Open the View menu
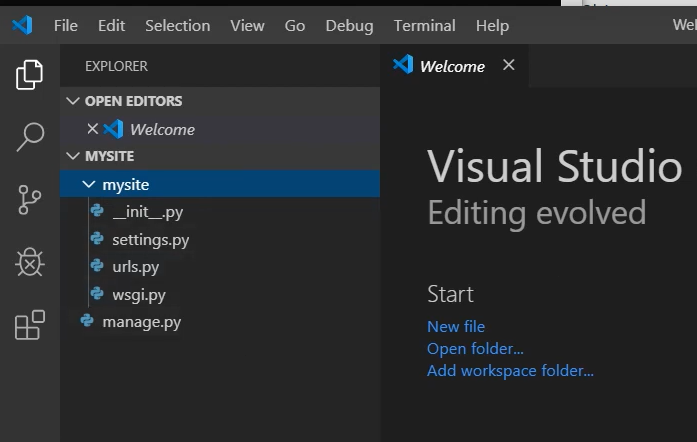697x442 pixels. 247,26
